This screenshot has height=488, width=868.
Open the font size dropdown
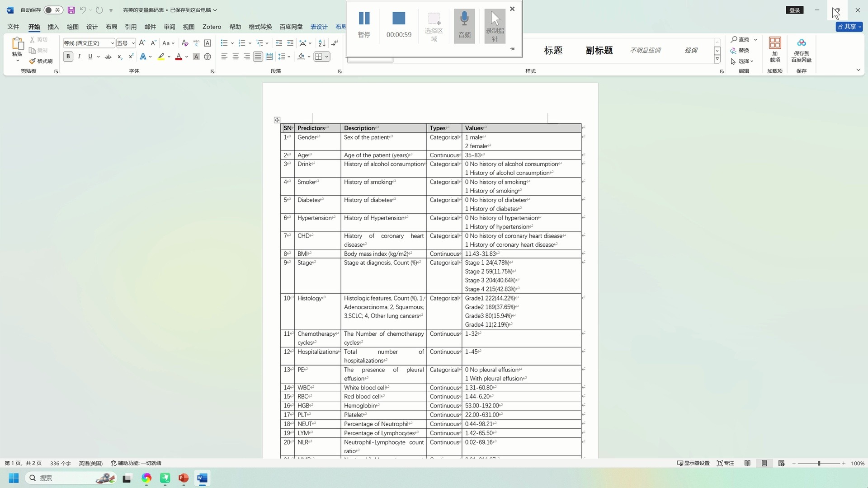(x=133, y=43)
